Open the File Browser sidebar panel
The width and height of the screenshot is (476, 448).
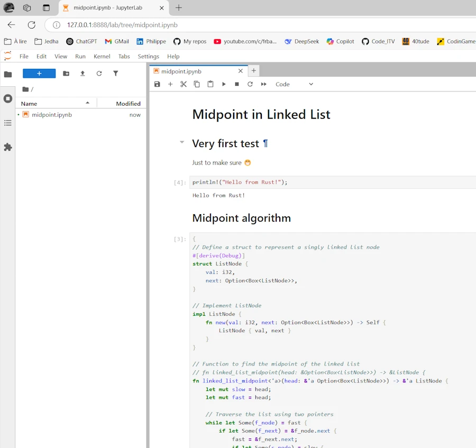(8, 74)
